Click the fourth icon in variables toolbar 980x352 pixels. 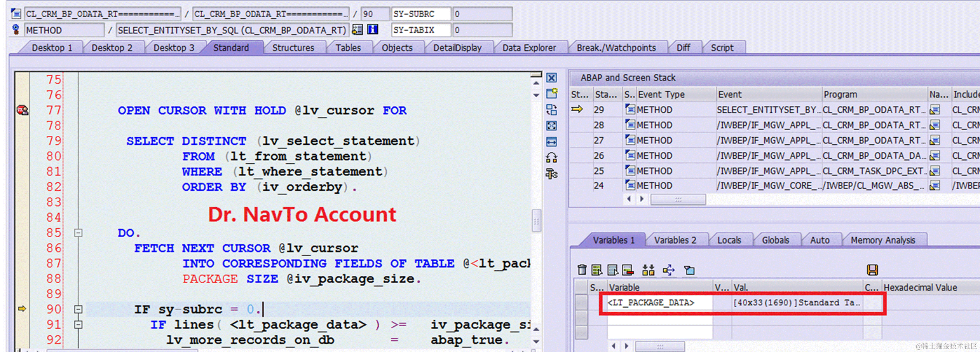pyautogui.click(x=628, y=270)
